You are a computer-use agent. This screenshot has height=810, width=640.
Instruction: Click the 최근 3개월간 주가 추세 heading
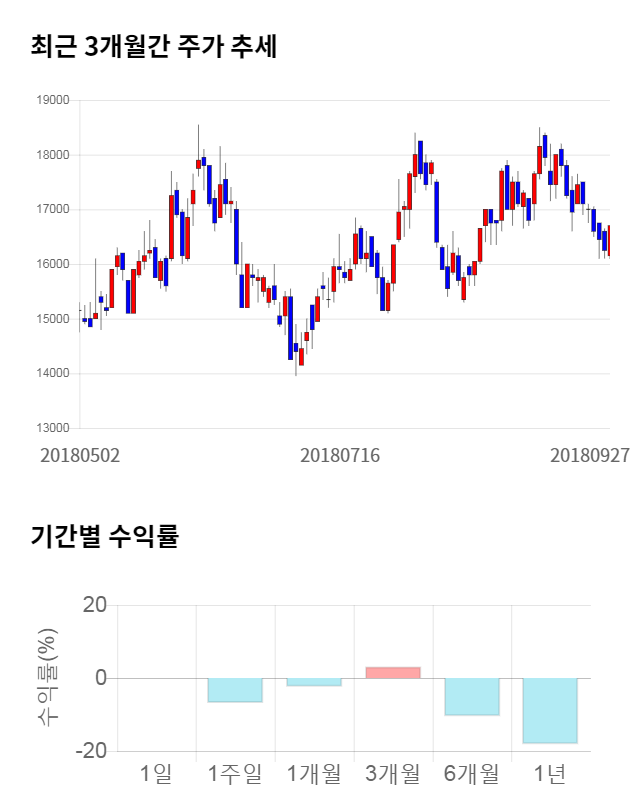154,46
